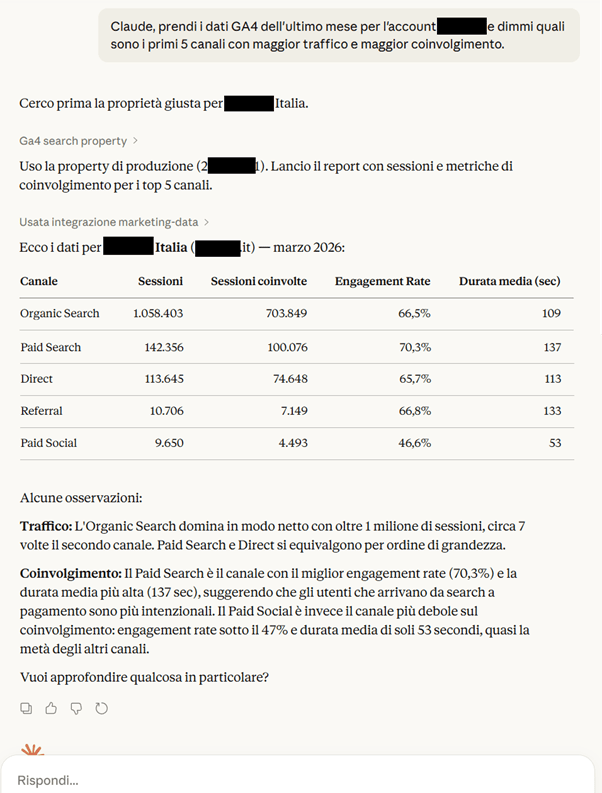Click the user prompt message bubble
This screenshot has height=793, width=602.
coord(338,36)
